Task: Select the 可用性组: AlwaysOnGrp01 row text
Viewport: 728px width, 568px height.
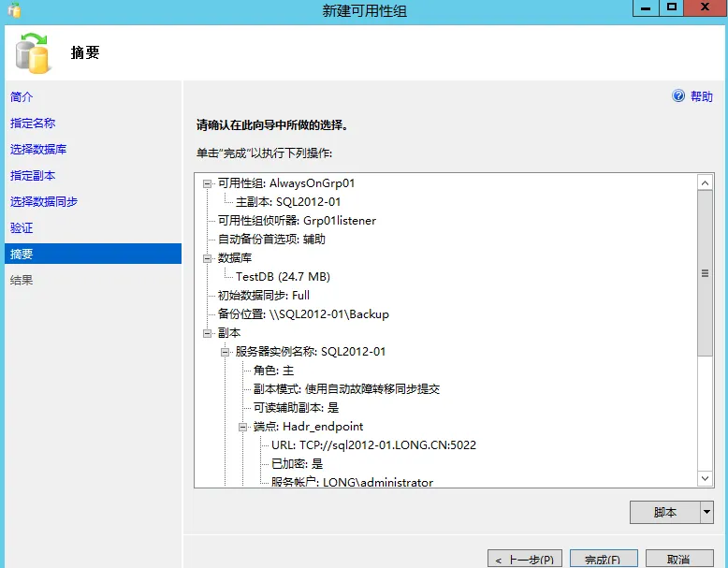Action: (x=286, y=183)
